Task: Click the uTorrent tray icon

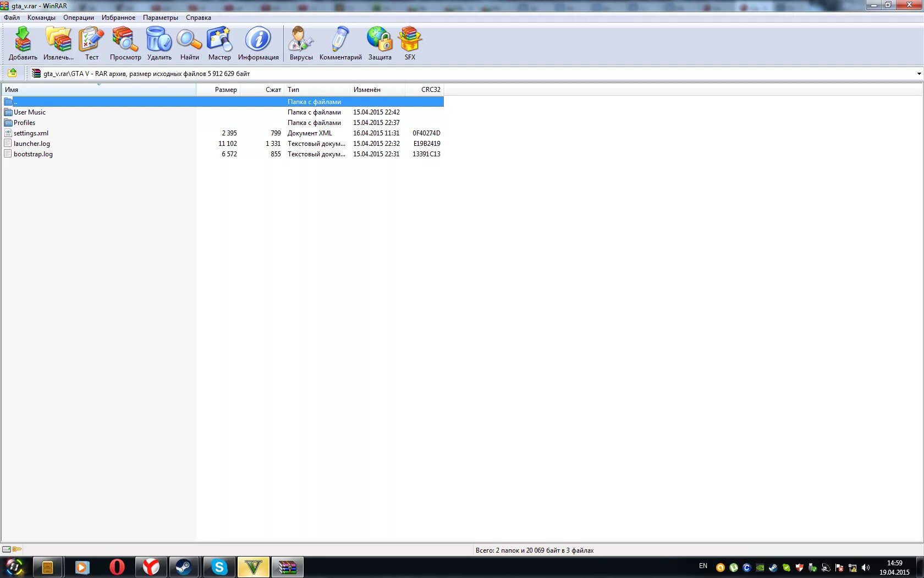Action: (734, 568)
